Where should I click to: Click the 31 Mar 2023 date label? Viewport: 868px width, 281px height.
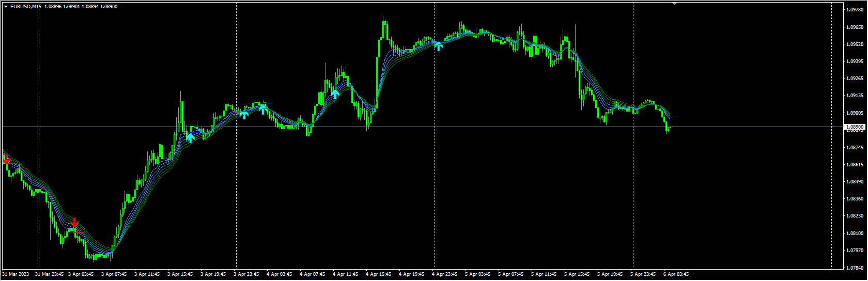pos(16,274)
